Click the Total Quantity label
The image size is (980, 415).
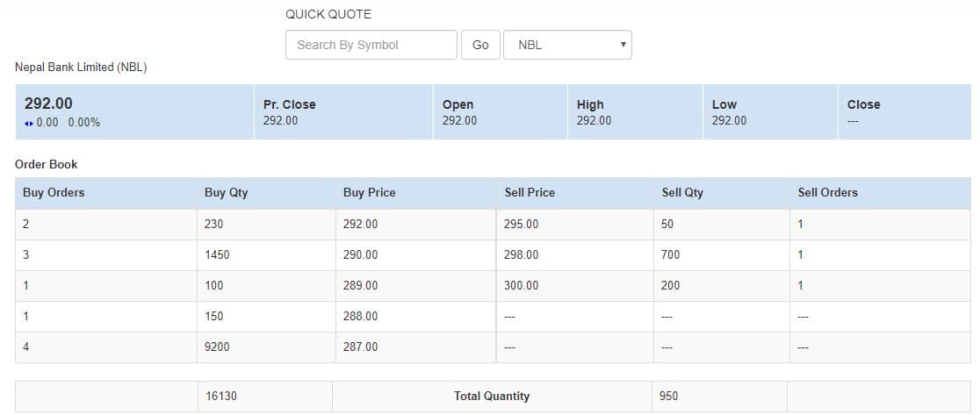click(492, 396)
